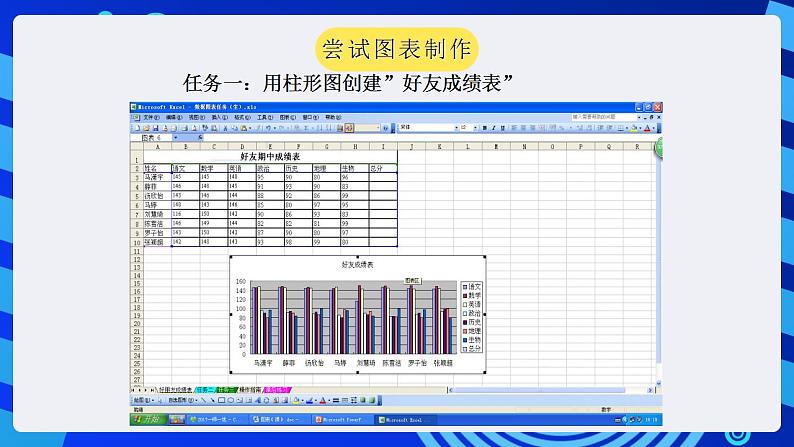Switch to the magenta sheet tab
The width and height of the screenshot is (794, 447).
[276, 390]
